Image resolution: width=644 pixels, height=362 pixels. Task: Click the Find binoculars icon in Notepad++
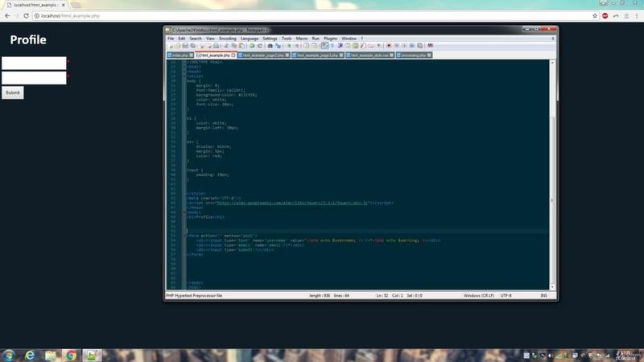(270, 46)
